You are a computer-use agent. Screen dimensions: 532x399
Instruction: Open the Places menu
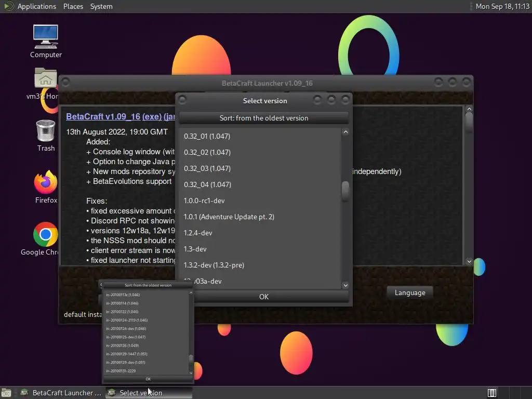click(x=73, y=6)
